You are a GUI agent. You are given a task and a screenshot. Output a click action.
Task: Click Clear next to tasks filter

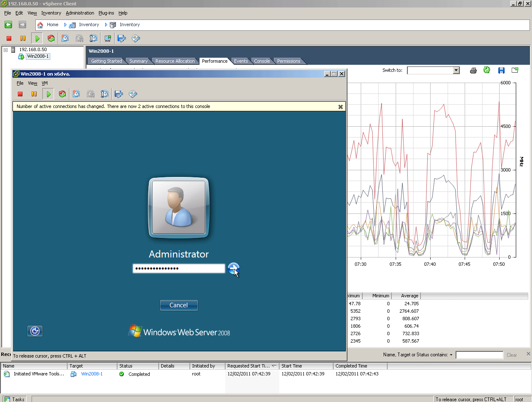pyautogui.click(x=512, y=355)
